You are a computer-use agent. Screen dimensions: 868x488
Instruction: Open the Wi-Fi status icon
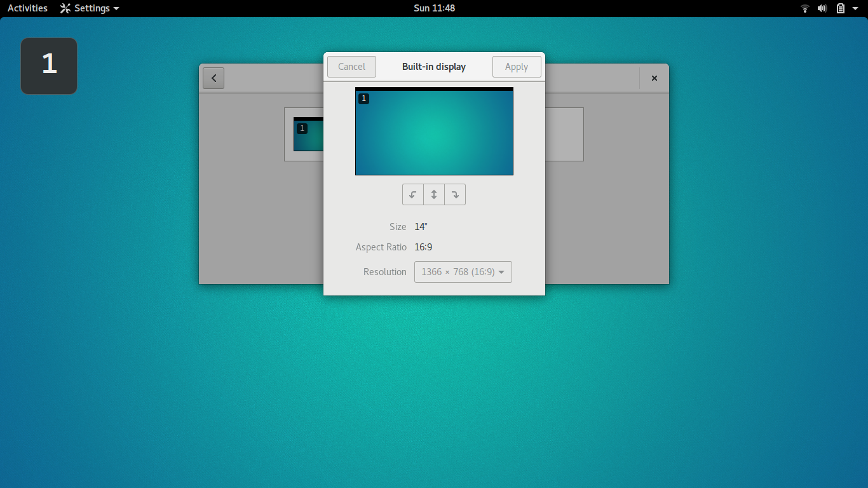point(805,8)
